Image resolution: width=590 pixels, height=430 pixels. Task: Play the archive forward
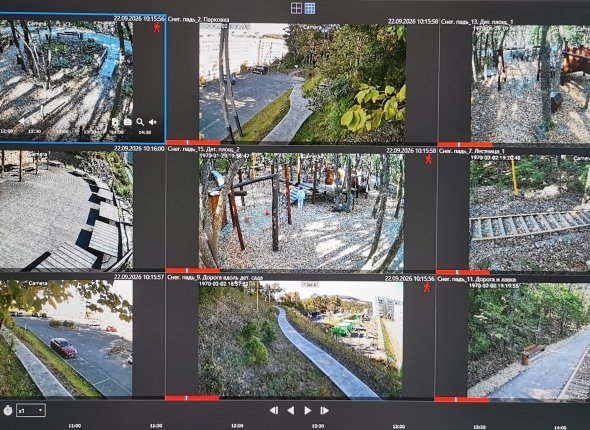pyautogui.click(x=307, y=410)
